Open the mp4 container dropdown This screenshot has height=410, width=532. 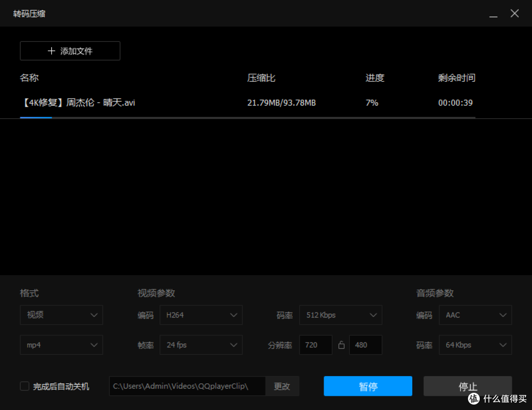(62, 345)
